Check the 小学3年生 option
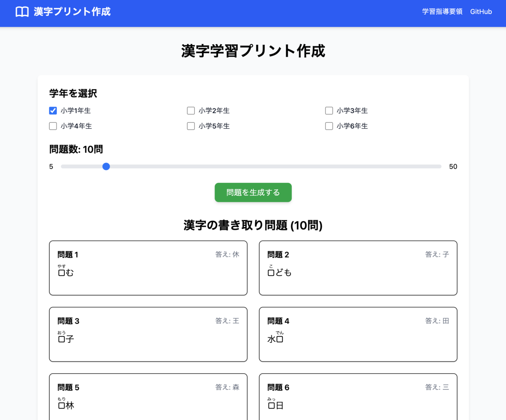 (329, 110)
